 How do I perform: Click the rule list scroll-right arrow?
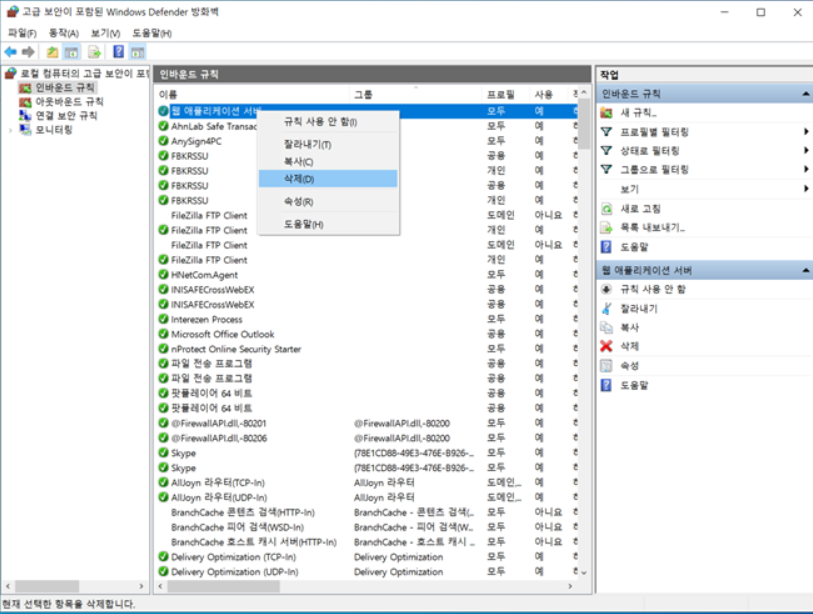click(x=570, y=586)
